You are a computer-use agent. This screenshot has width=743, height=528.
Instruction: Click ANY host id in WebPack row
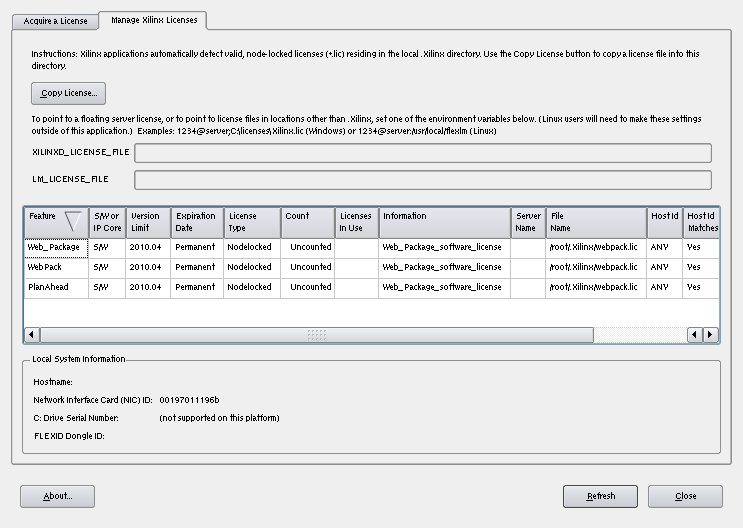[x=665, y=268]
